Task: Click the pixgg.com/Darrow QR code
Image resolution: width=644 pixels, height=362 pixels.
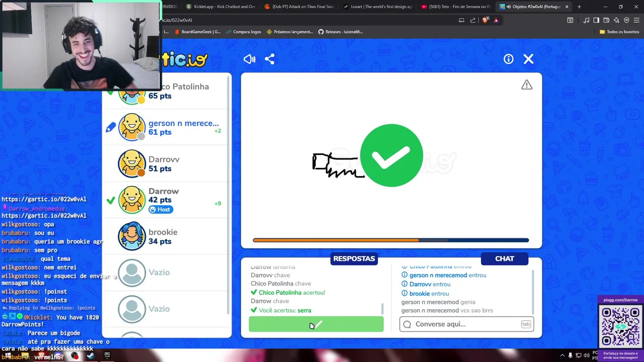Action: click(x=620, y=326)
